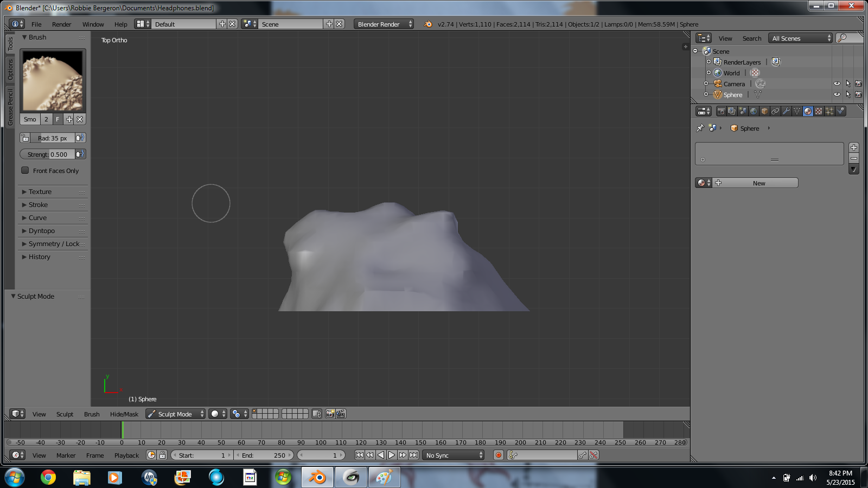868x488 pixels.
Task: Toggle the timeline preview range clock button
Action: tap(151, 455)
